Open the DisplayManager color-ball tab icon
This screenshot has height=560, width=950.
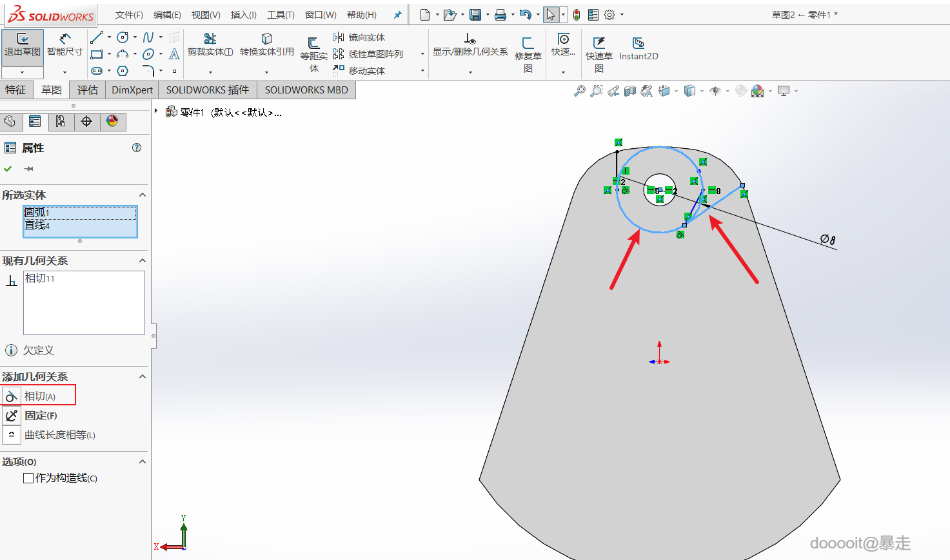click(112, 121)
